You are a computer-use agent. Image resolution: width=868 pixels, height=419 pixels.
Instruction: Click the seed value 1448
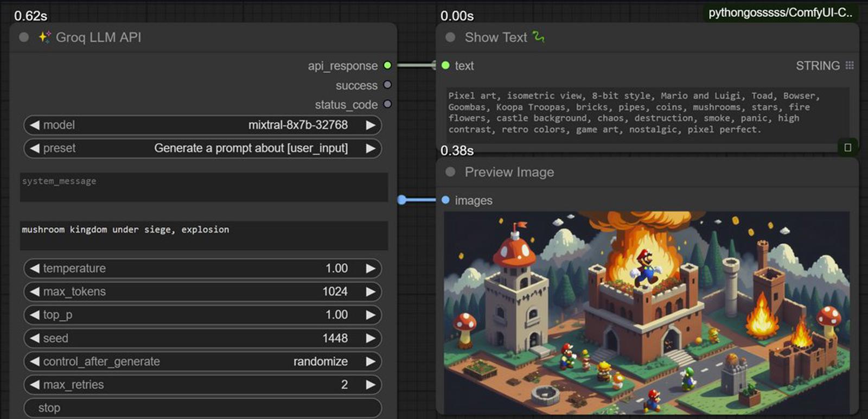tap(335, 338)
